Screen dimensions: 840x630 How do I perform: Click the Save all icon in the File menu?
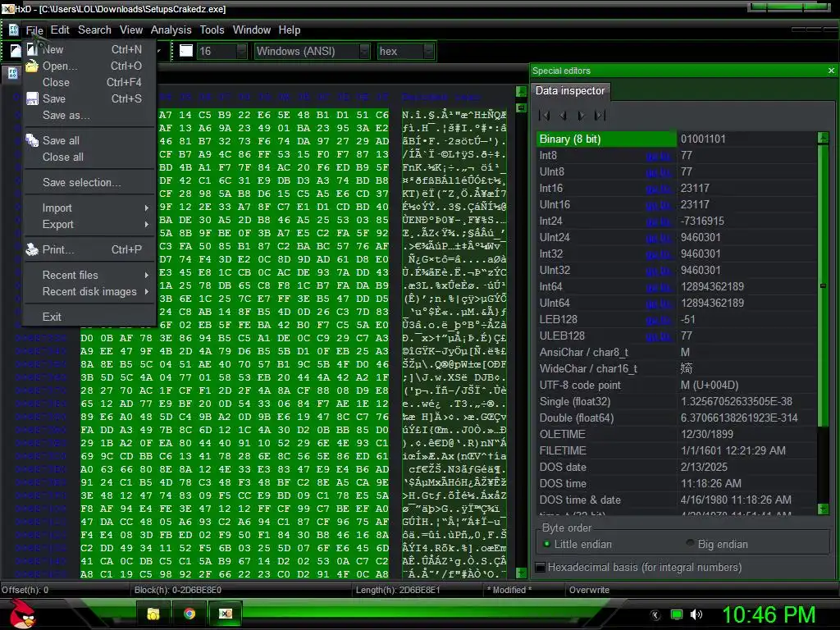click(x=32, y=140)
